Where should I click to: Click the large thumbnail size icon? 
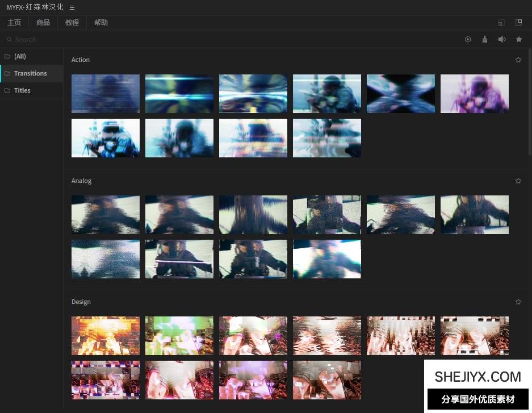518,23
